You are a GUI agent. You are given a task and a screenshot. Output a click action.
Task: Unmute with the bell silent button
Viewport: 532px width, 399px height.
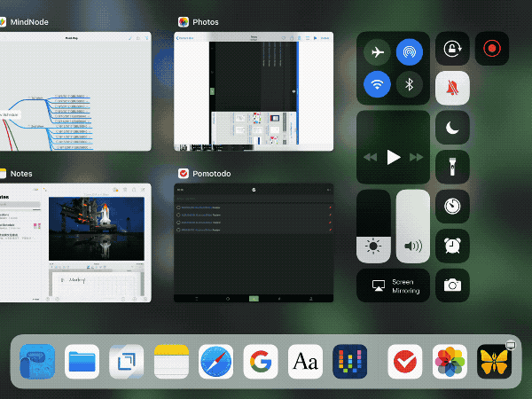coord(452,89)
